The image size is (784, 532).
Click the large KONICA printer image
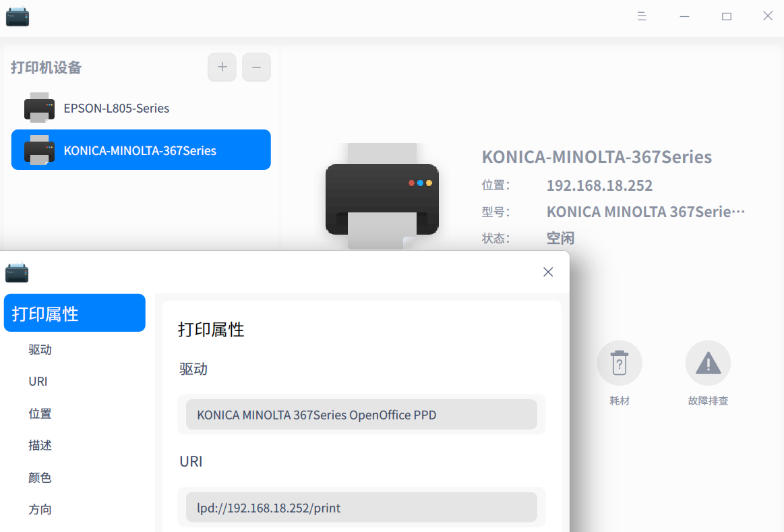[382, 196]
